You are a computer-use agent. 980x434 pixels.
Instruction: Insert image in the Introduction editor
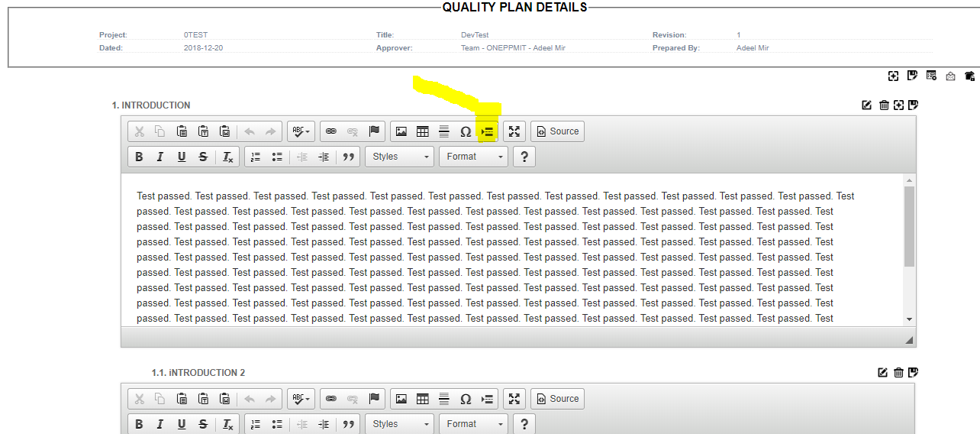point(401,131)
